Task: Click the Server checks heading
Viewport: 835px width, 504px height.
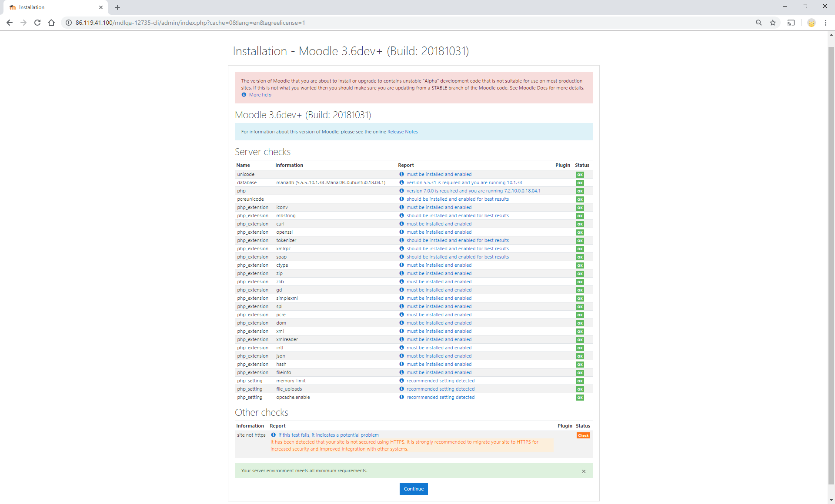Action: coord(263,152)
